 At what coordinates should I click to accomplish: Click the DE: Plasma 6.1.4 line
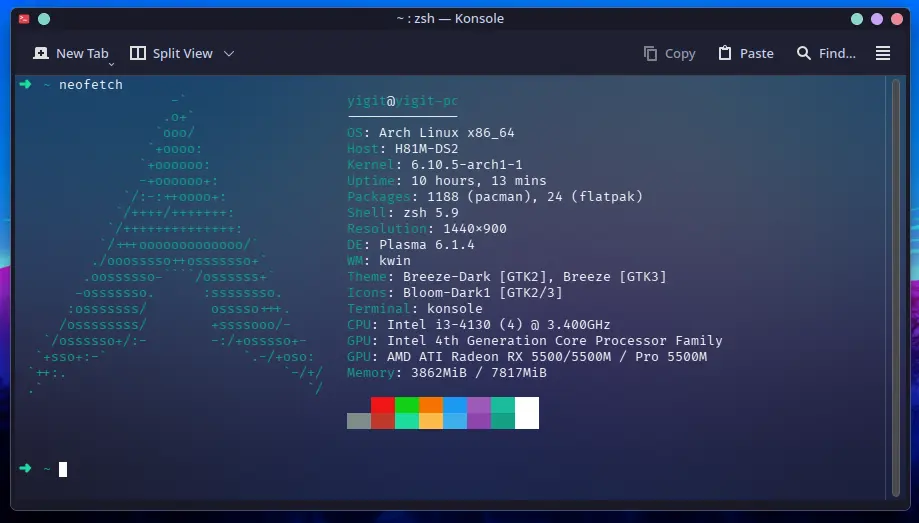(411, 244)
